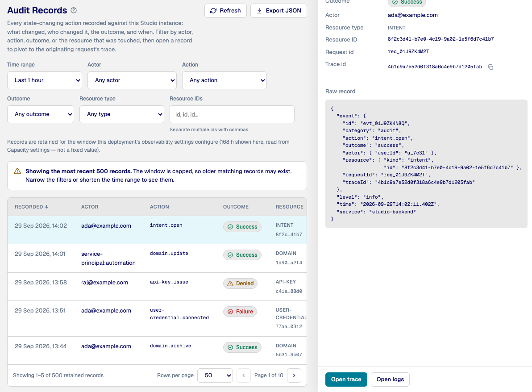Click the 29 Sep 2026, 13:51 timestamp
532x392 pixels.
coord(40,311)
